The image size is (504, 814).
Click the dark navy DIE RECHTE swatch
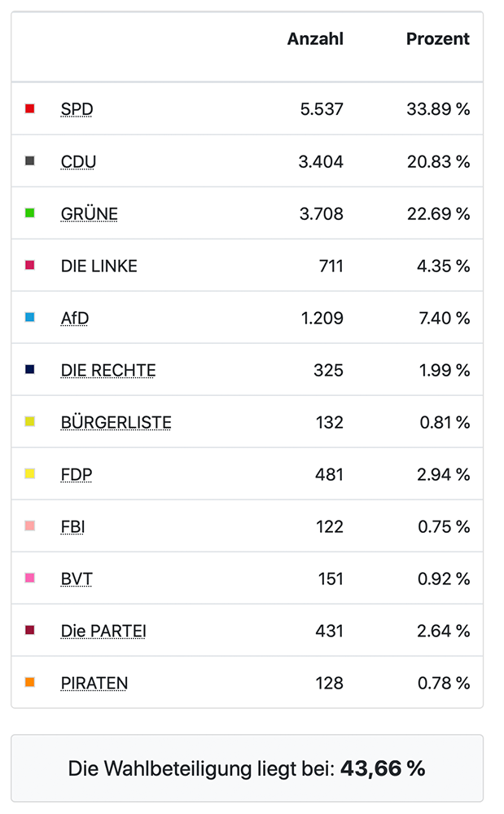point(30,369)
